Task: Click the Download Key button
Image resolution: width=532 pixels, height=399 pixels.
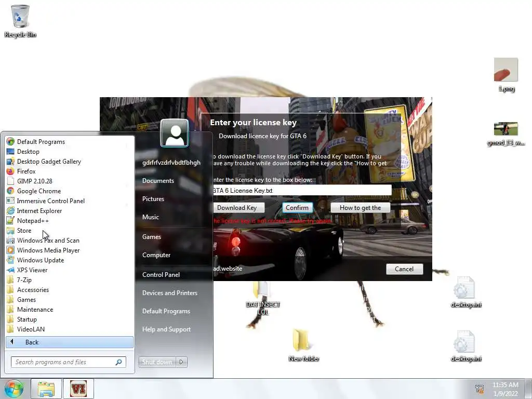Action: click(238, 208)
